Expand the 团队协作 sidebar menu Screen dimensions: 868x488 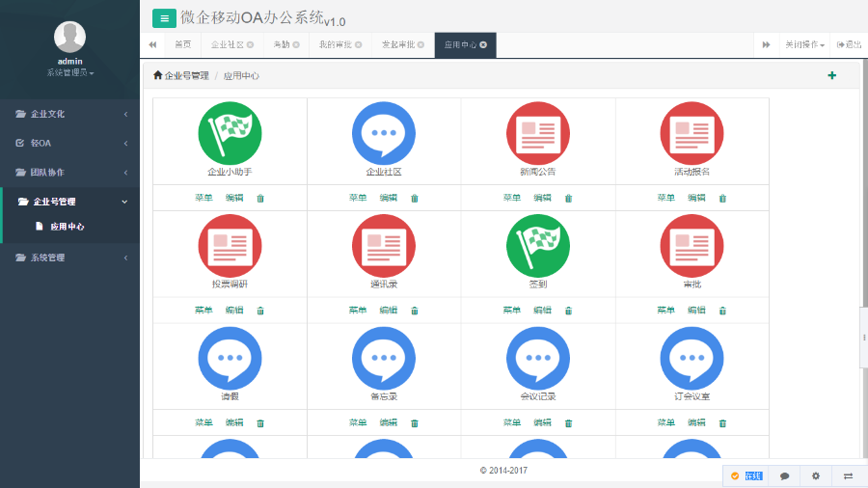pyautogui.click(x=69, y=173)
